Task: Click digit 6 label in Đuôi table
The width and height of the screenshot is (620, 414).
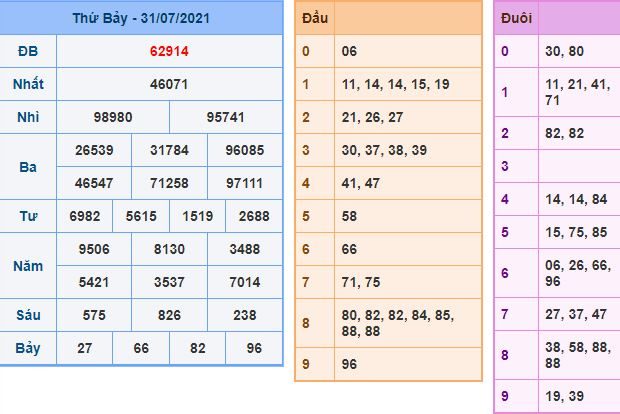Action: click(505, 273)
